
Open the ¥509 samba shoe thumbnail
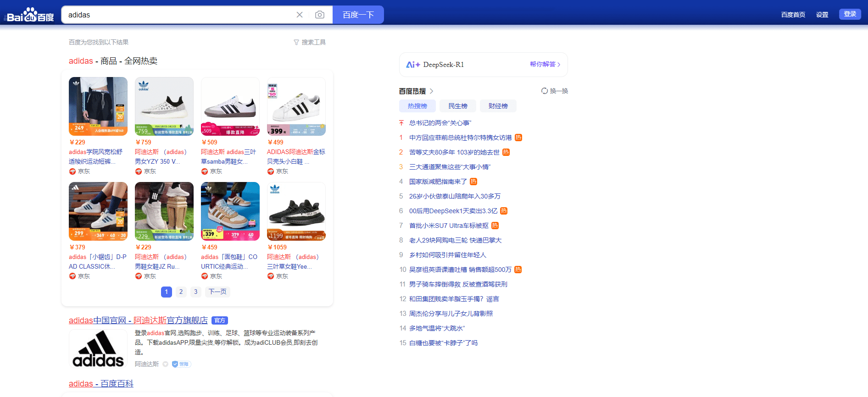tap(230, 106)
